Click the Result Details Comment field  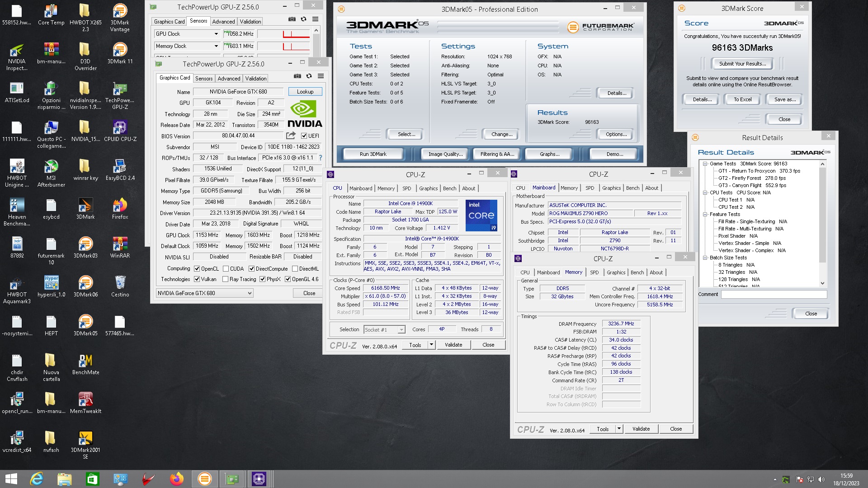[x=774, y=294]
